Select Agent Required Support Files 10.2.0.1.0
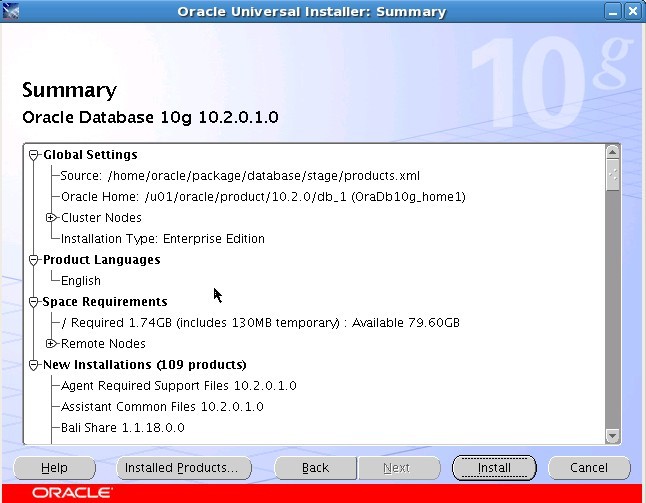Image resolution: width=646 pixels, height=503 pixels. (179, 386)
